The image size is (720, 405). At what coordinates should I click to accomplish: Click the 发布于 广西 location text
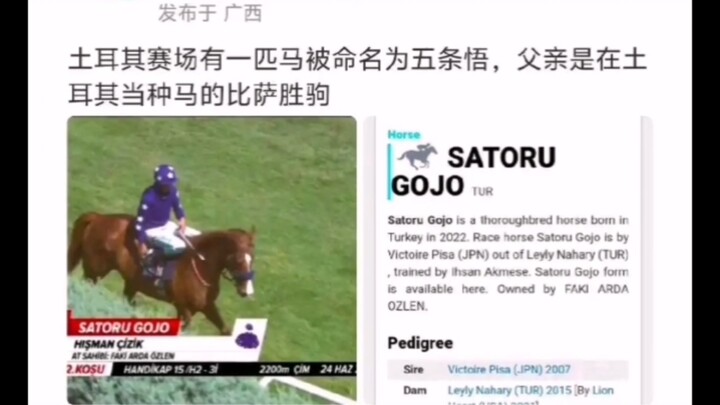[210, 13]
